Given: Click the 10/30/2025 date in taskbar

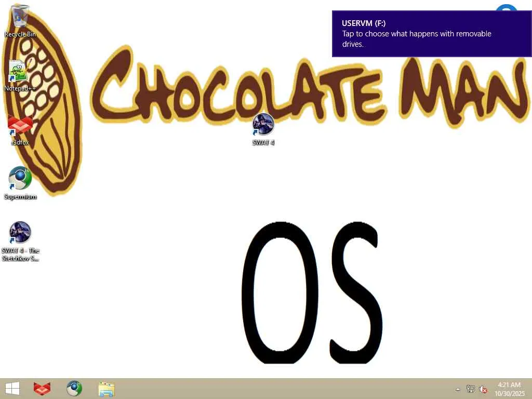Looking at the screenshot, I should 510,394.
